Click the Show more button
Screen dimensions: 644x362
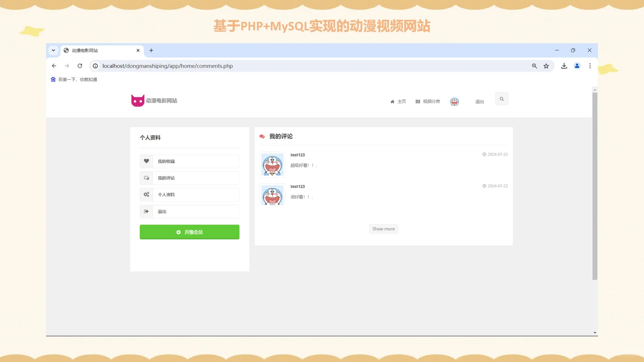(x=383, y=229)
